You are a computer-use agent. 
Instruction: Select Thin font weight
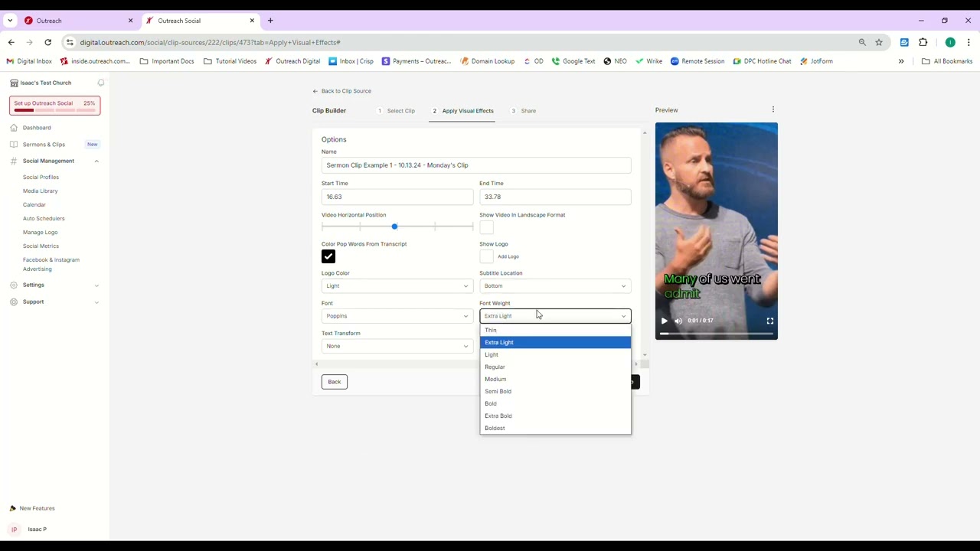[x=555, y=330]
